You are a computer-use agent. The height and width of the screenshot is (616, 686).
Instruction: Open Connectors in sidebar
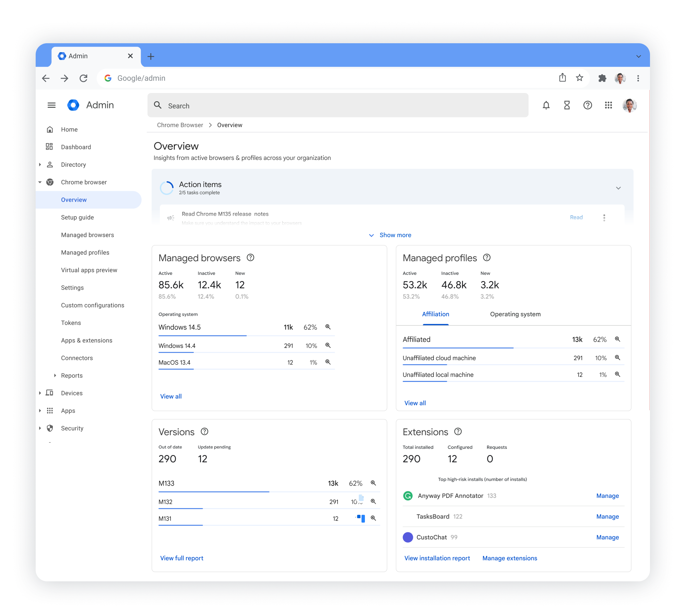[x=77, y=358]
